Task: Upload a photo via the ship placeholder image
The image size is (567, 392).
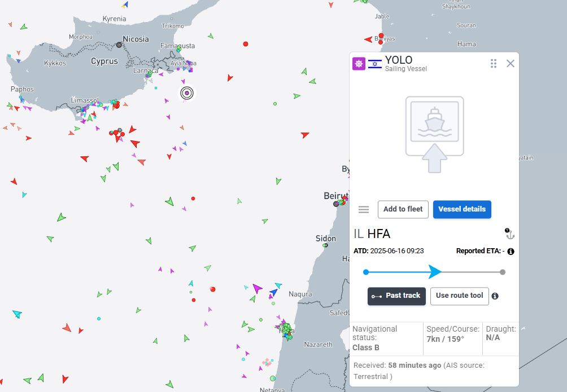Action: pyautogui.click(x=435, y=134)
